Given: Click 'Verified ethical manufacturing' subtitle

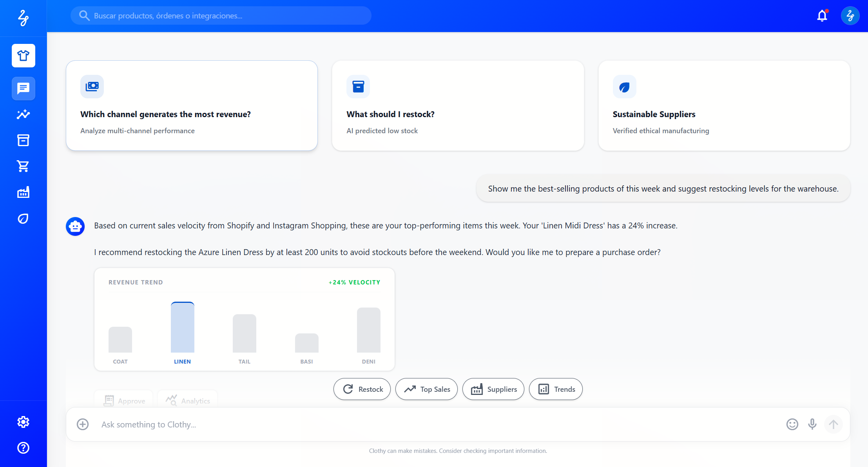Looking at the screenshot, I should [x=661, y=131].
